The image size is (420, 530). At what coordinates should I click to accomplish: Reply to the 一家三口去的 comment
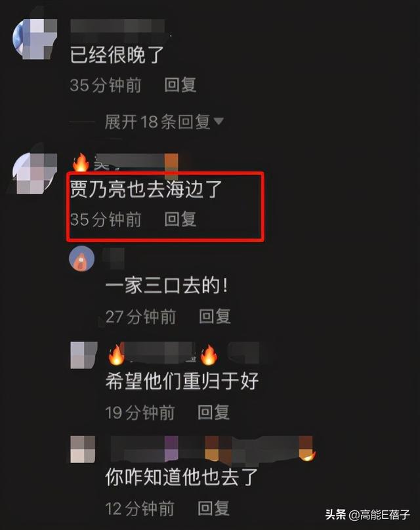pyautogui.click(x=215, y=317)
